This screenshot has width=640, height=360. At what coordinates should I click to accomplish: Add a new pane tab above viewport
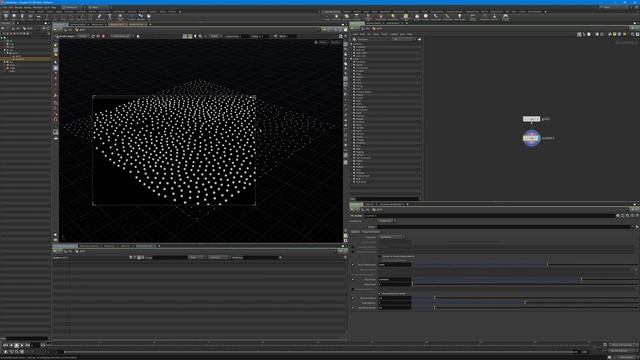(x=149, y=24)
